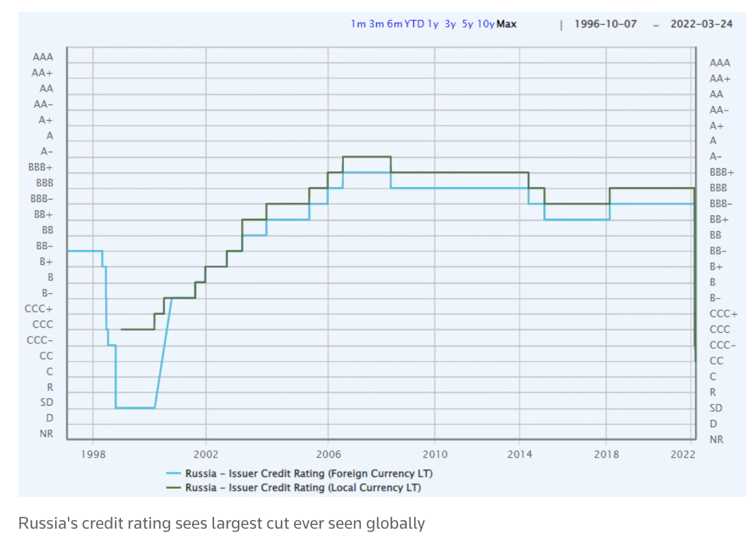
Task: Click the left-axis CCC- rating label
Action: point(40,340)
